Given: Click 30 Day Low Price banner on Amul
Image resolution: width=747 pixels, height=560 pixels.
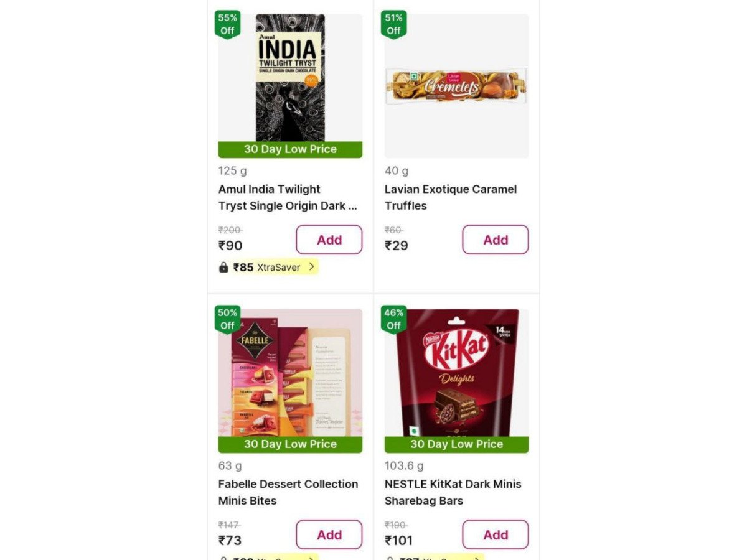Looking at the screenshot, I should click(290, 149).
